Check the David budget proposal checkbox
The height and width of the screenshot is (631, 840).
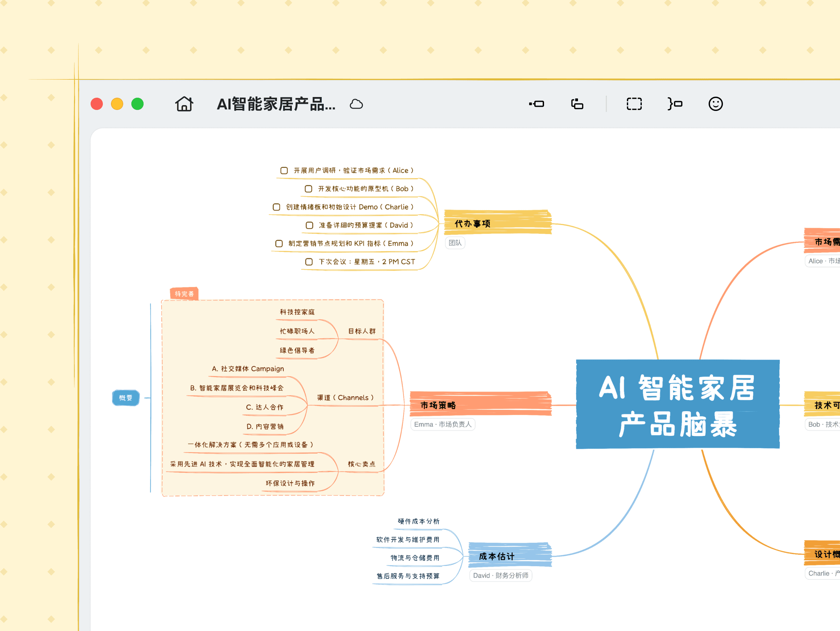(310, 225)
